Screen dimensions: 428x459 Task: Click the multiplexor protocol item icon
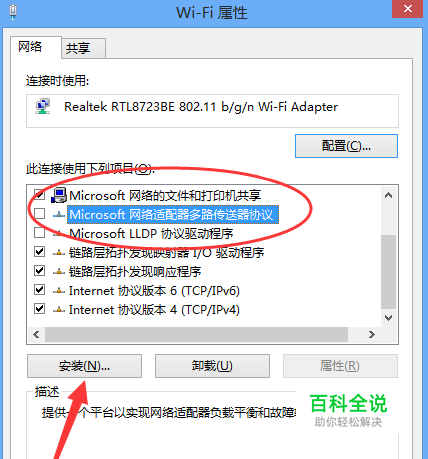click(59, 215)
